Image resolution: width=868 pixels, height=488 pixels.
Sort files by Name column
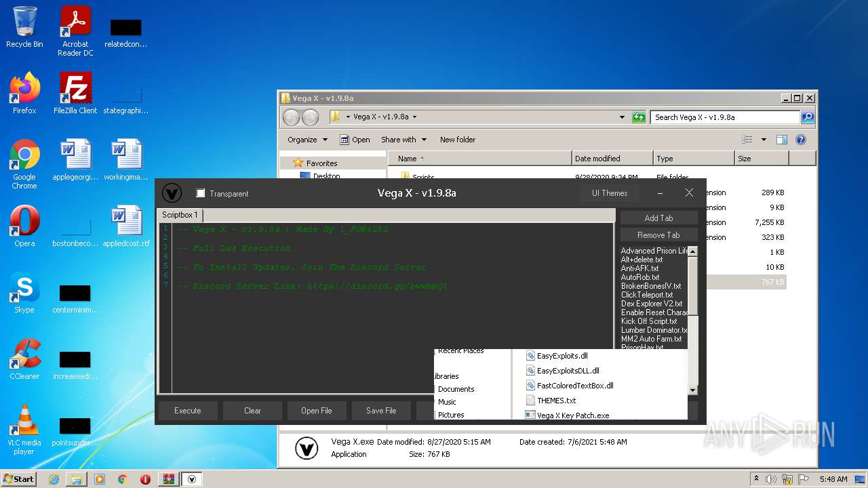(x=481, y=159)
